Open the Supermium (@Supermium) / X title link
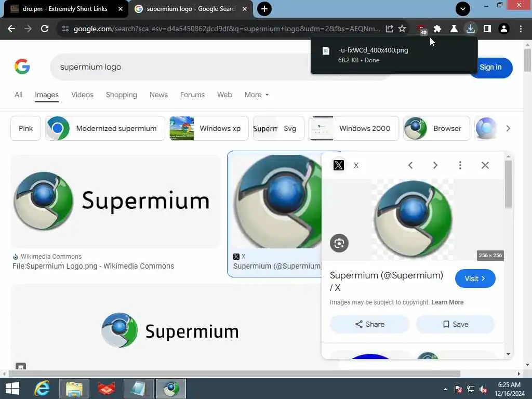532x399 pixels. pyautogui.click(x=387, y=281)
